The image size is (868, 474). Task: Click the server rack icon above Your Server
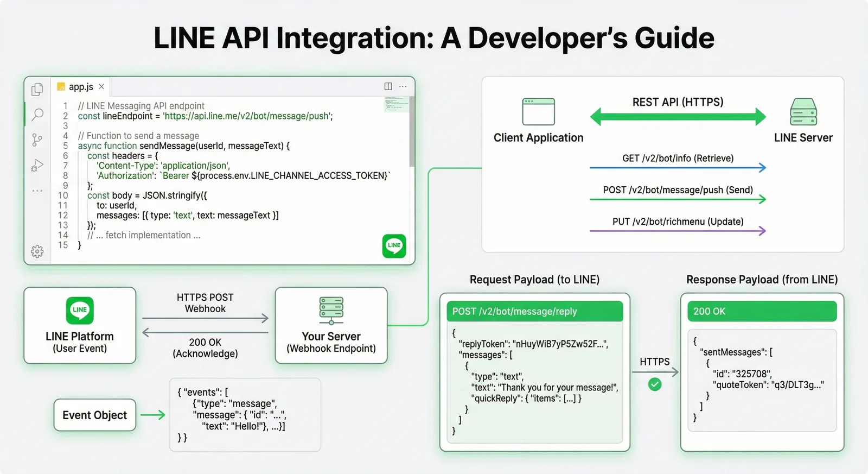pos(331,311)
